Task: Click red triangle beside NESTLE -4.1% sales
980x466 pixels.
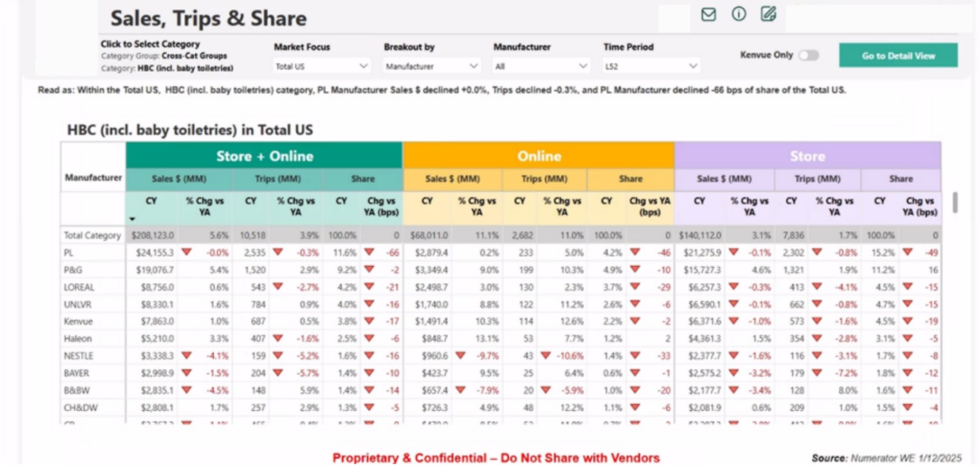Action: pos(186,355)
